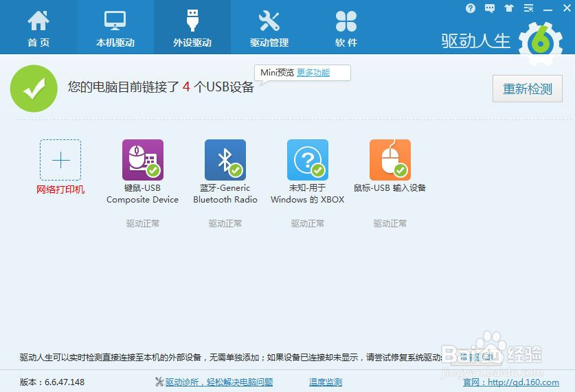This screenshot has width=575, height=392.
Task: Click the wrench icon beside 驱动诊所
Action: click(x=159, y=382)
